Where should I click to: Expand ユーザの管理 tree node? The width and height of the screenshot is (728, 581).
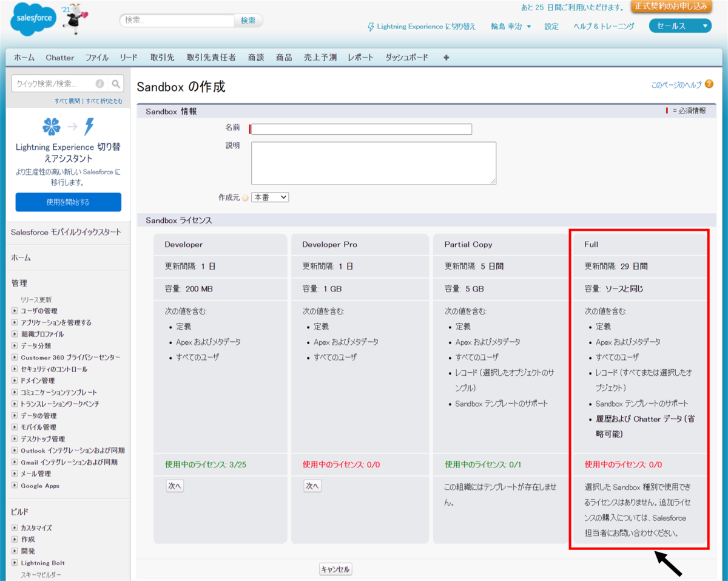pyautogui.click(x=15, y=311)
